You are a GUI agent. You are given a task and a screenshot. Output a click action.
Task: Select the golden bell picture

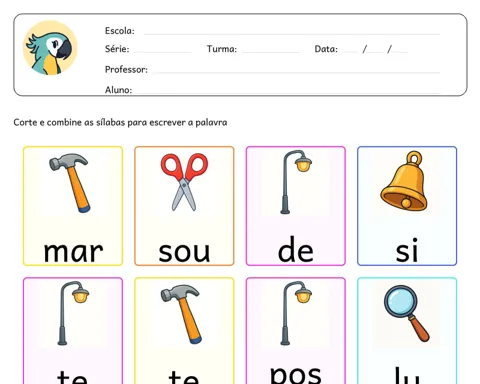click(x=404, y=181)
